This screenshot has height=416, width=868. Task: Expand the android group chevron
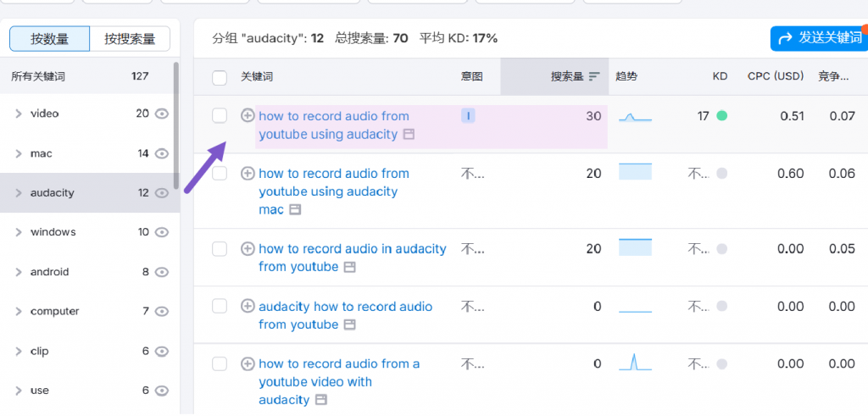pyautogui.click(x=19, y=272)
